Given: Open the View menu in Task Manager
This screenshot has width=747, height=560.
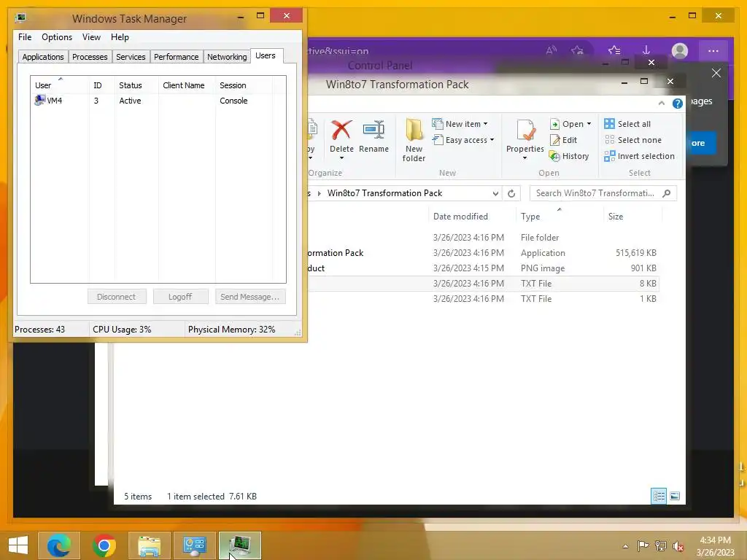Looking at the screenshot, I should point(91,37).
